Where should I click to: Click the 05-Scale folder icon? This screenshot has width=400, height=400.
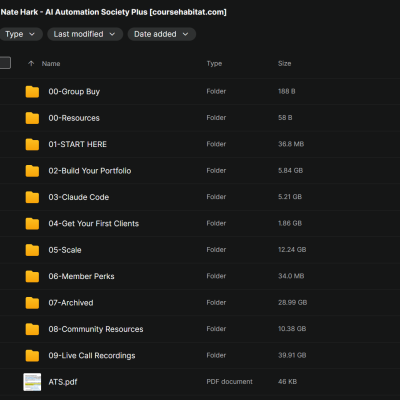[x=32, y=250]
